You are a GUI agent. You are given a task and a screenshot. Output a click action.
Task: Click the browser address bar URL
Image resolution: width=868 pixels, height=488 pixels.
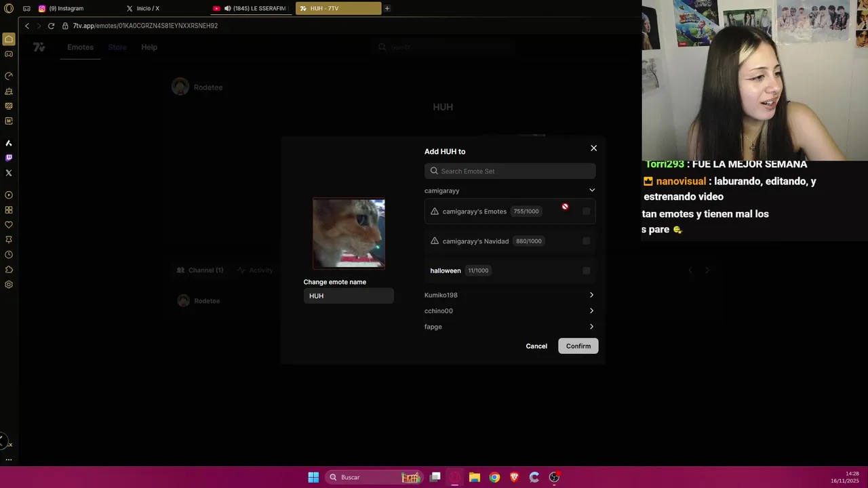pos(145,26)
